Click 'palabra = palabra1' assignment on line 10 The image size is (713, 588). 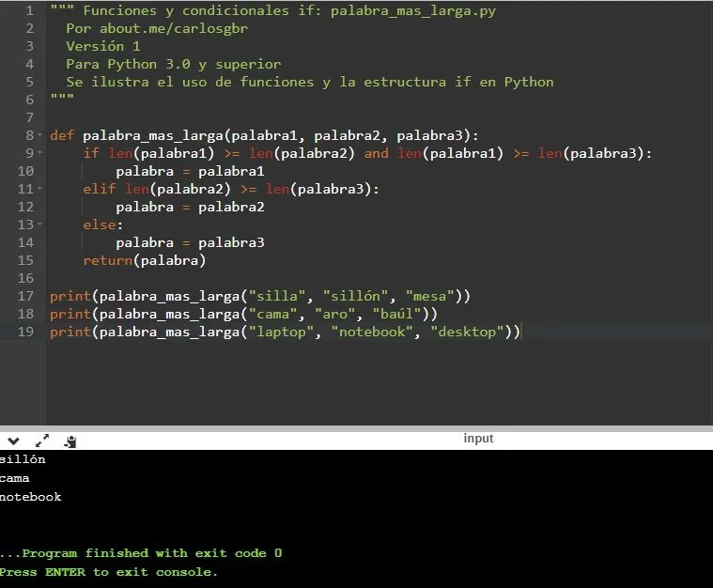[x=190, y=171]
